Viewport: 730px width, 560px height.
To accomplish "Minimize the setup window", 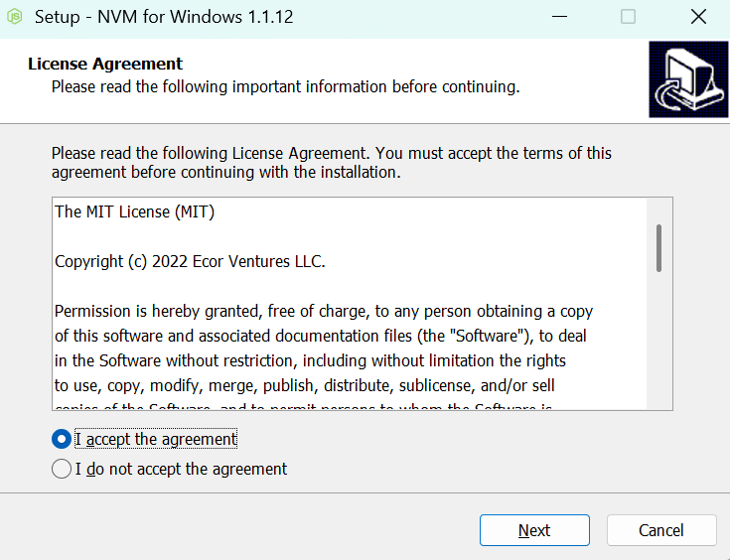I will [559, 17].
